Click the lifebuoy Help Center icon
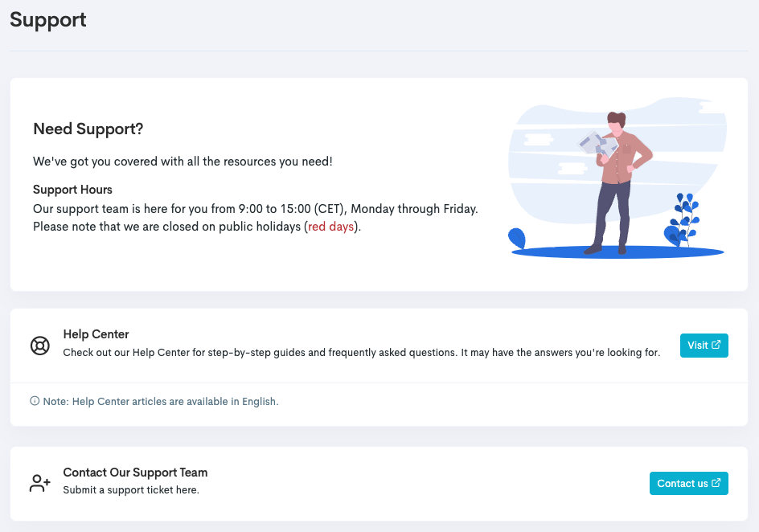 [x=40, y=346]
